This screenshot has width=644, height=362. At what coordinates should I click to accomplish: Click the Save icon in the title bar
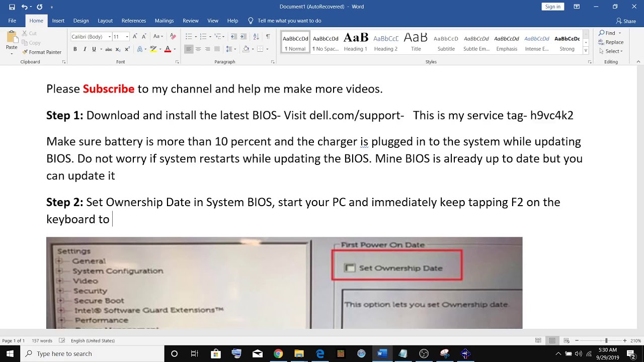click(12, 7)
